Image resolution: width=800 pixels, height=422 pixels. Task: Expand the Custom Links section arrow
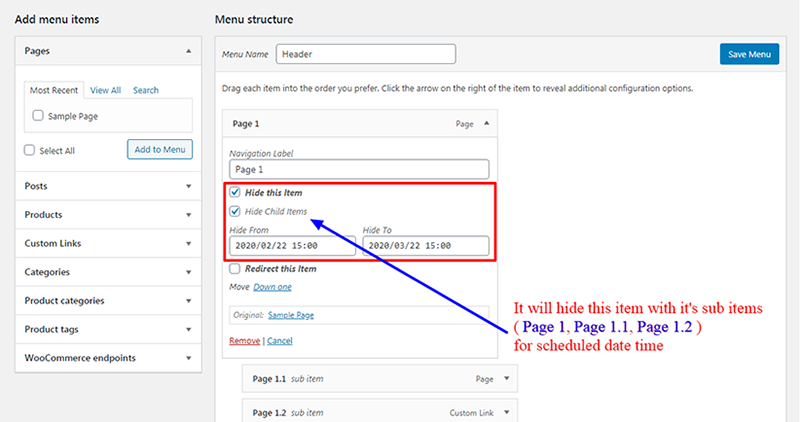(188, 243)
